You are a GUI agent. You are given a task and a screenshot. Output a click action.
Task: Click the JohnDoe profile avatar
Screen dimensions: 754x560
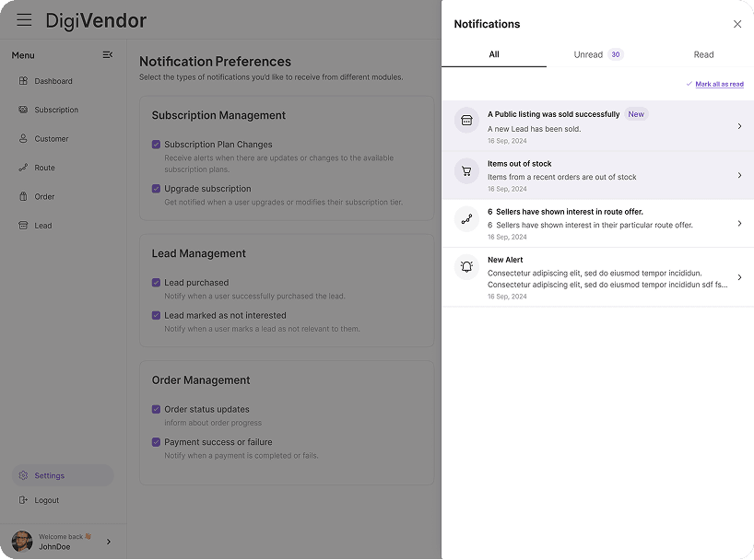pyautogui.click(x=20, y=542)
